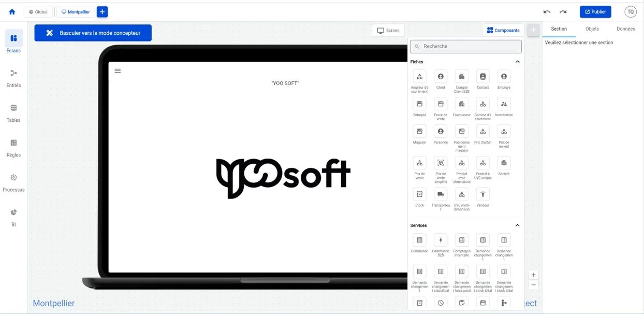Pick the Entrepôt fiche component

419,107
